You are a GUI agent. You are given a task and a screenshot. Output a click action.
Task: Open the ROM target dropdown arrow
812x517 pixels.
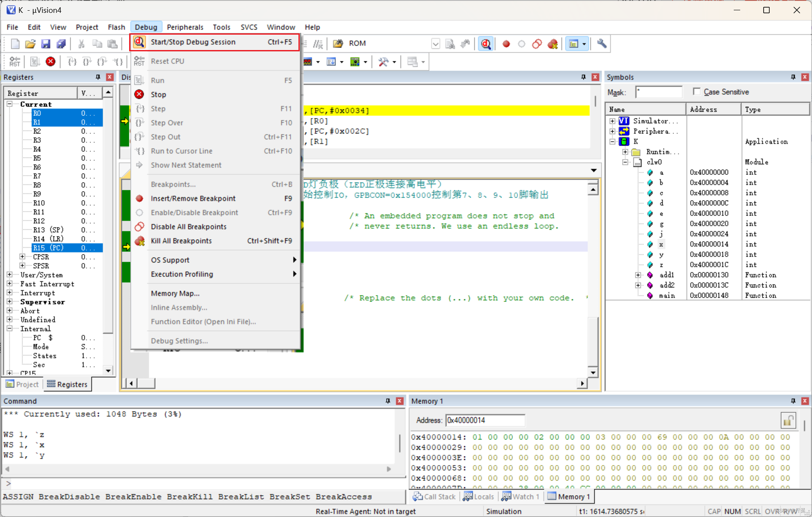[x=435, y=44]
